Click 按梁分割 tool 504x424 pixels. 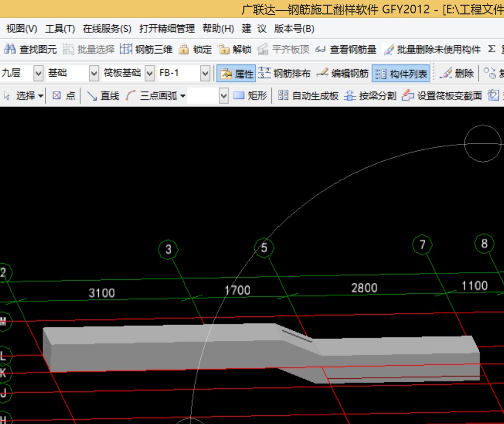pos(370,95)
